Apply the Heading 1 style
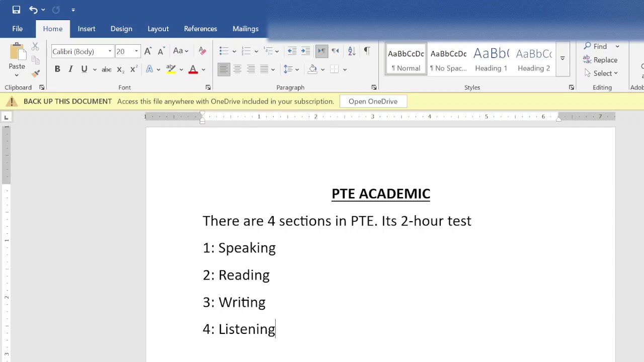Screen dimensions: 644x362 coord(491,59)
